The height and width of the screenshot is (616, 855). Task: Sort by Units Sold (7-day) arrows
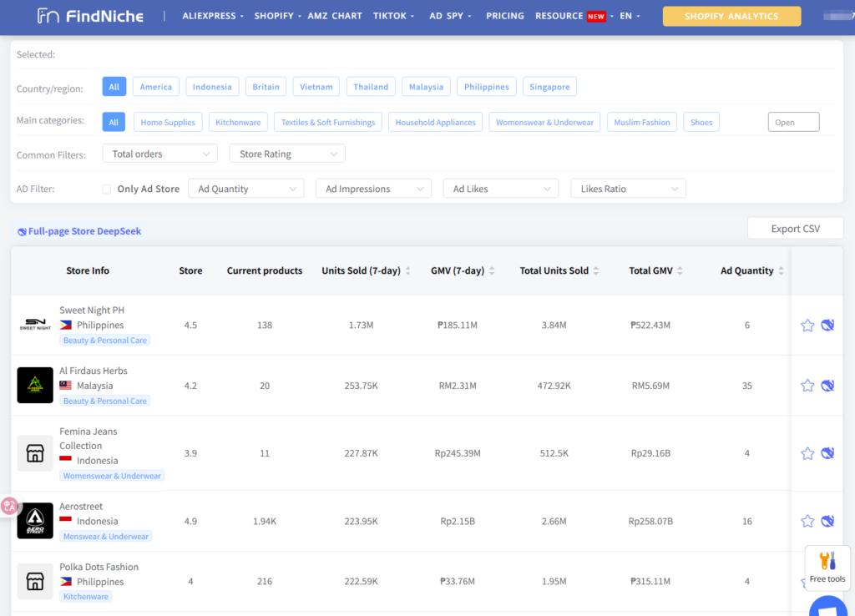pos(407,271)
